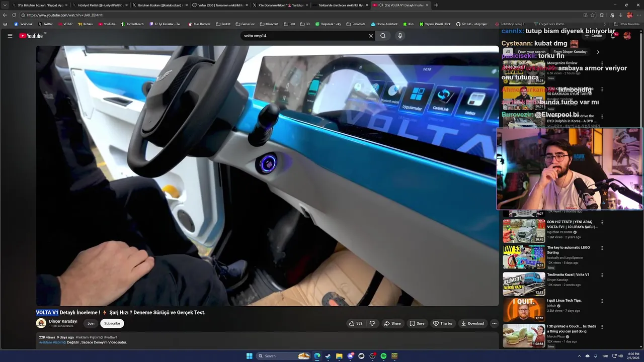Open Microsoft Edge from the taskbar
This screenshot has width=644, height=362.
tap(317, 356)
